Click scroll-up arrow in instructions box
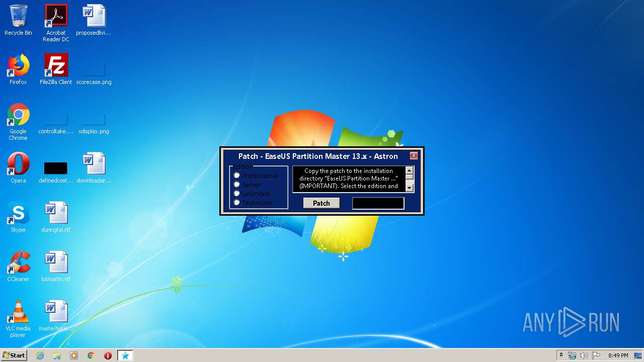Screen dimensions: 644x362 [410, 170]
